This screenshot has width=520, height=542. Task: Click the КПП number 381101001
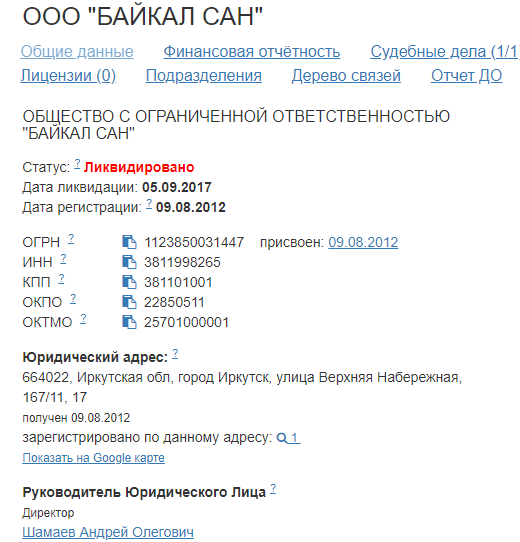178,282
